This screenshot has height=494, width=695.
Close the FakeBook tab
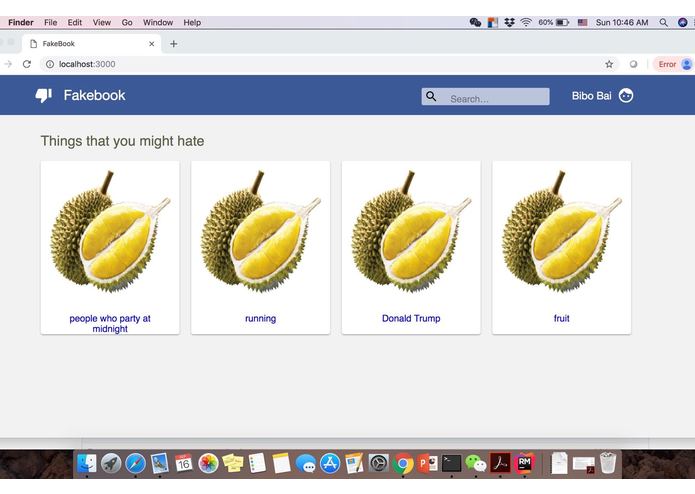coord(152,44)
